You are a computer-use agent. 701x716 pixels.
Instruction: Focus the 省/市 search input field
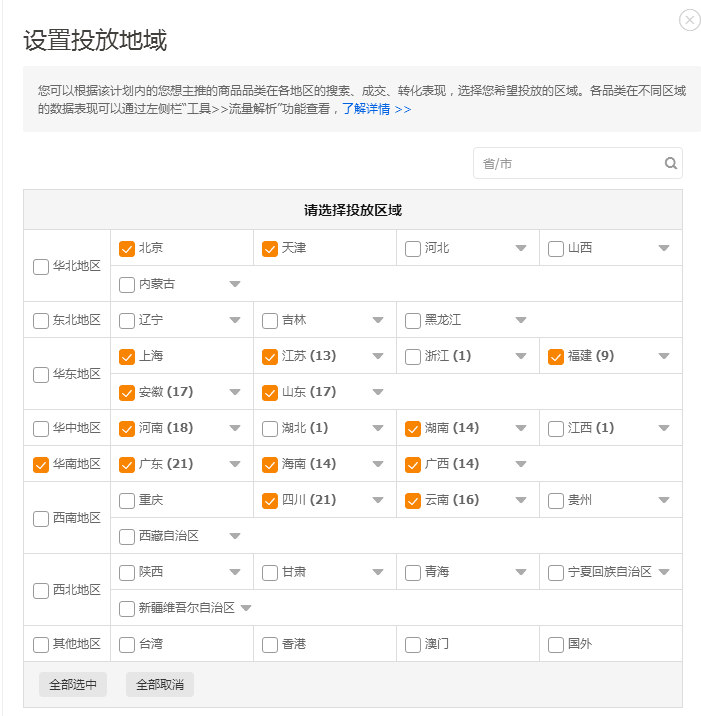coord(570,164)
